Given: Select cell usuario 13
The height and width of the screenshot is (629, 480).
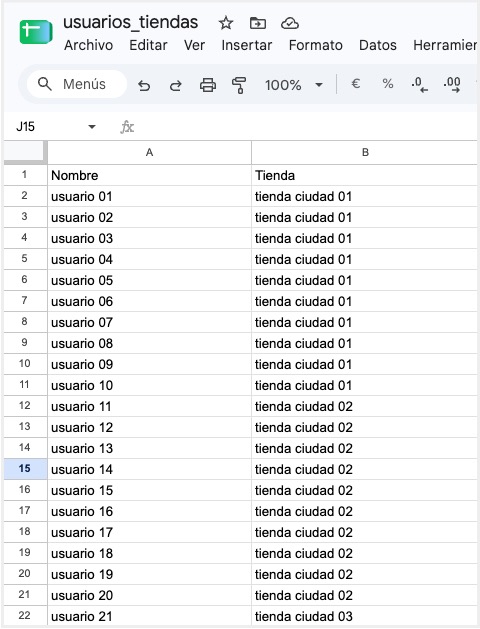Looking at the screenshot, I should [150, 448].
